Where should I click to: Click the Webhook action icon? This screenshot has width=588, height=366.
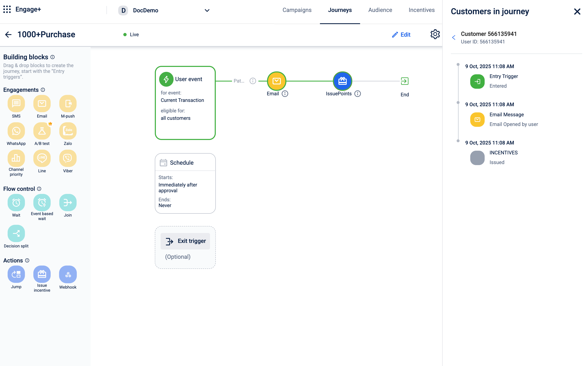tap(68, 274)
